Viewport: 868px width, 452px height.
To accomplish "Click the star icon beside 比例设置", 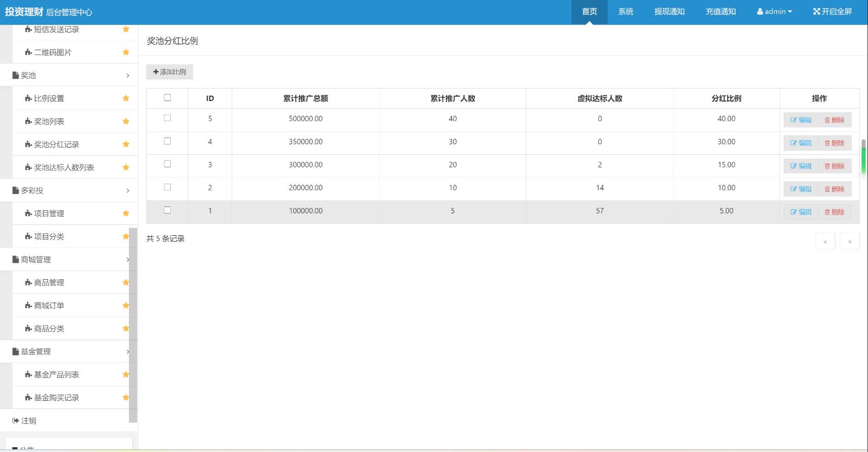I will tap(126, 98).
